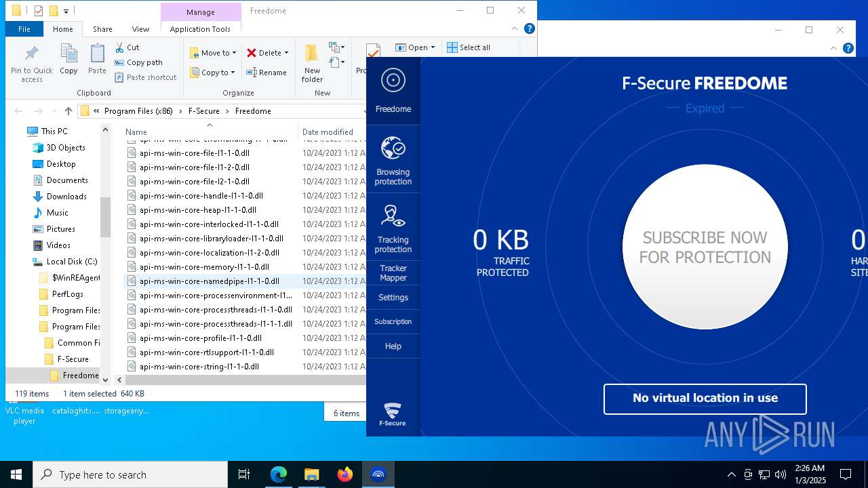This screenshot has width=868, height=488.
Task: Click the Manage contextual tab
Action: coord(201,12)
